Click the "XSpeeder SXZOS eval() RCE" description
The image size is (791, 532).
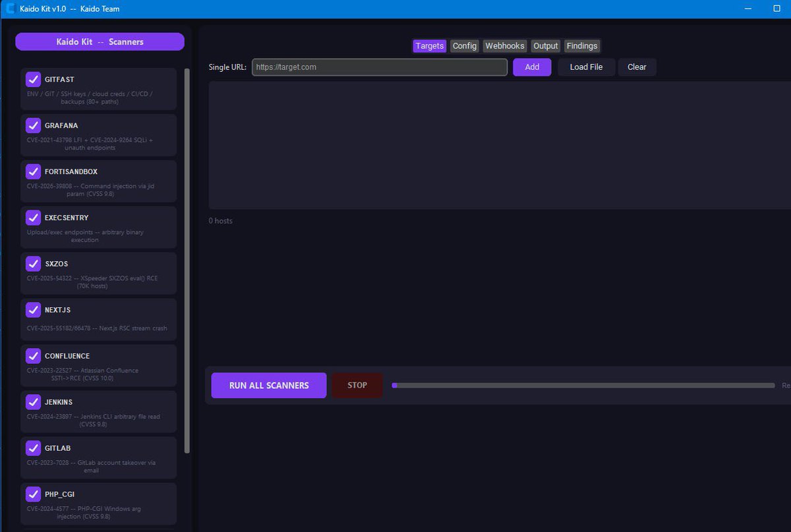click(x=92, y=282)
